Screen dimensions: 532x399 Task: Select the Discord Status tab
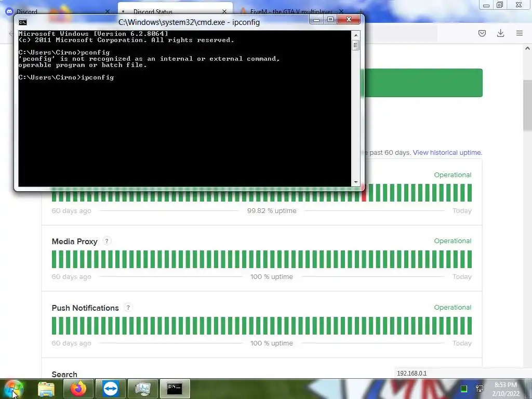[x=175, y=9]
